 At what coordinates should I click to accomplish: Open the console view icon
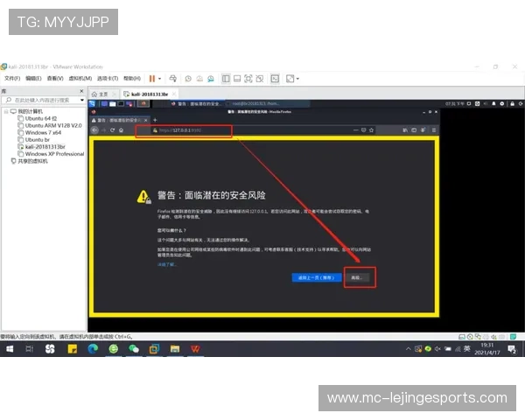pyautogui.click(x=275, y=79)
